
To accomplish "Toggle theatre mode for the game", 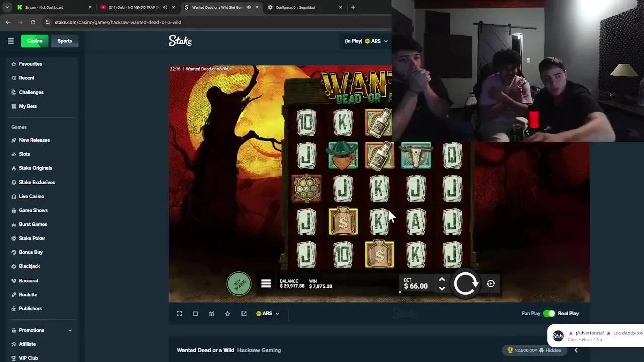I will tap(195, 314).
